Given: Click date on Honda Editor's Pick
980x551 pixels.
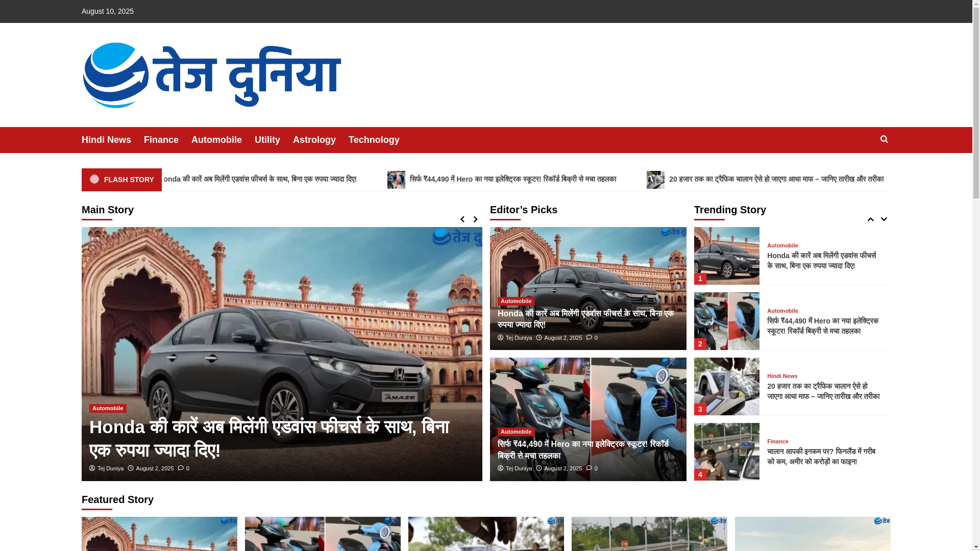Looking at the screenshot, I should [563, 338].
